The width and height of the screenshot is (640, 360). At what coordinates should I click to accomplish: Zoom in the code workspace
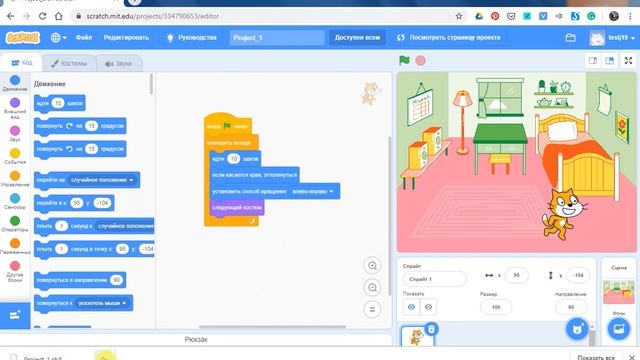(372, 266)
